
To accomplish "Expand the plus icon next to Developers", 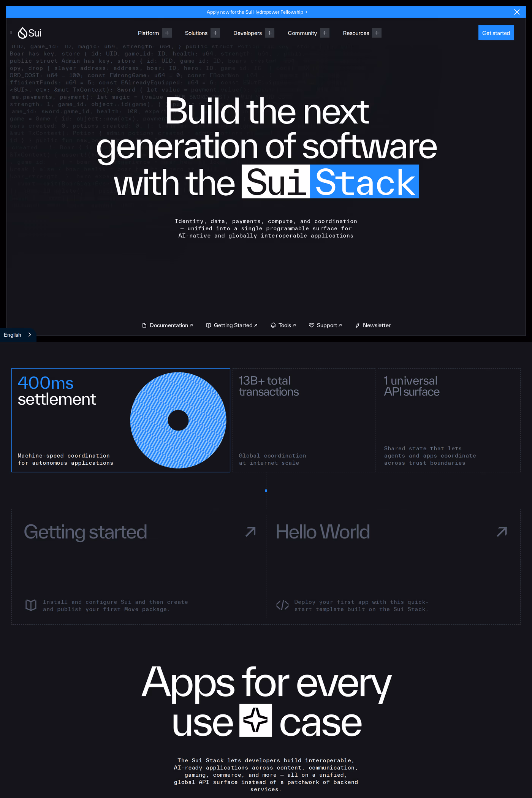I will coord(270,33).
